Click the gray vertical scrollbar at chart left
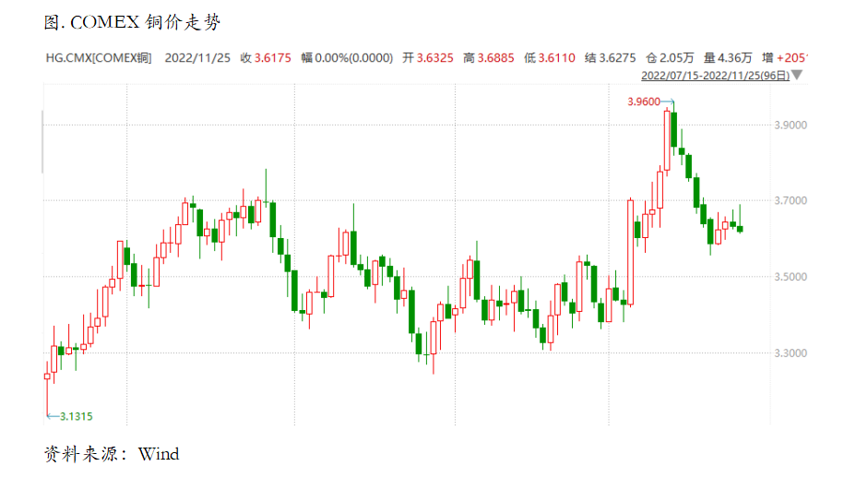 pyautogui.click(x=42, y=142)
